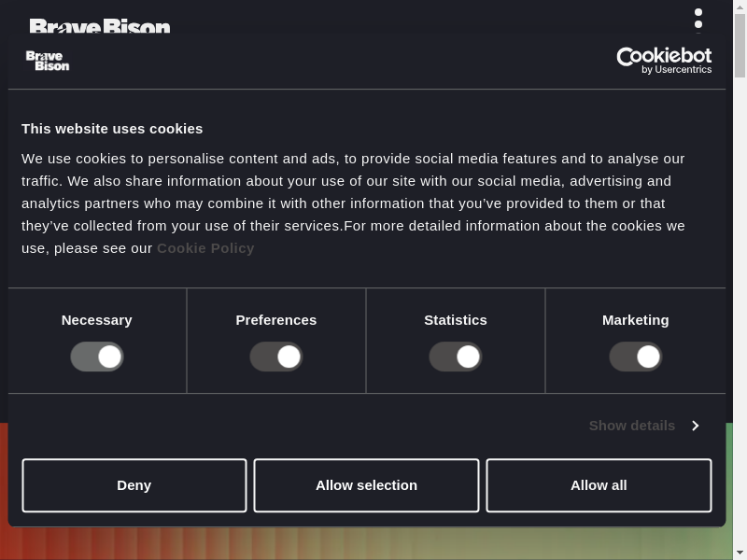Open the three-dot menu in the header
Image resolution: width=747 pixels, height=560 pixels.
click(698, 19)
